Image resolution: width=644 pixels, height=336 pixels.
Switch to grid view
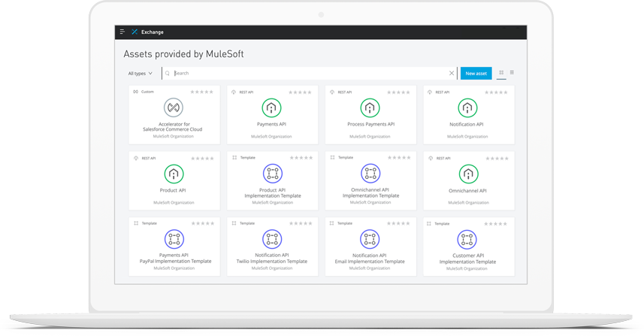click(501, 73)
